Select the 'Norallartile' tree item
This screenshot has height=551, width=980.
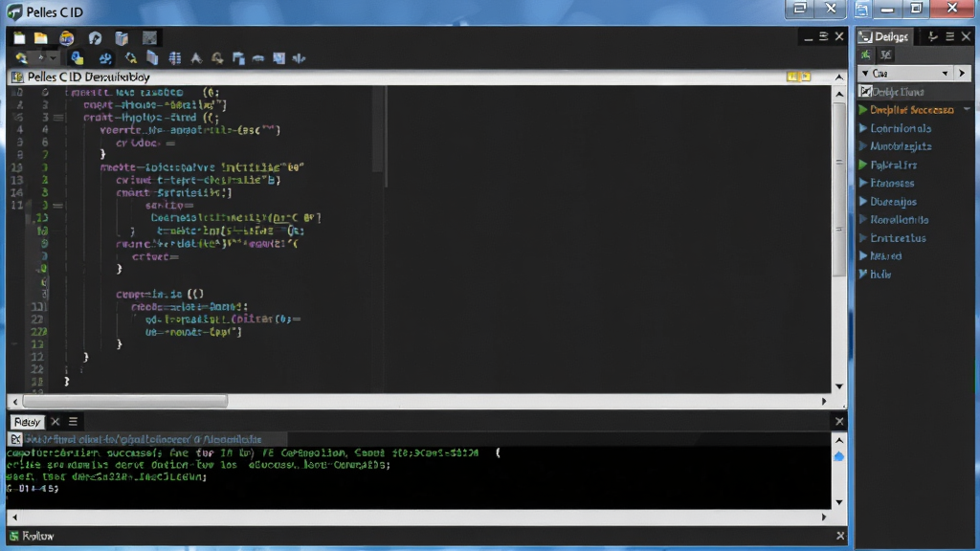pyautogui.click(x=900, y=220)
